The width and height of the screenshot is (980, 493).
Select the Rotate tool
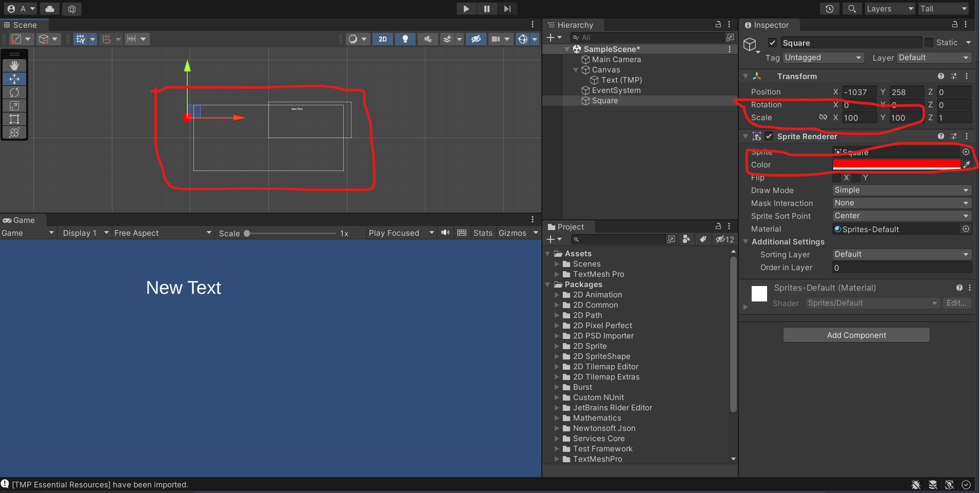[14, 92]
